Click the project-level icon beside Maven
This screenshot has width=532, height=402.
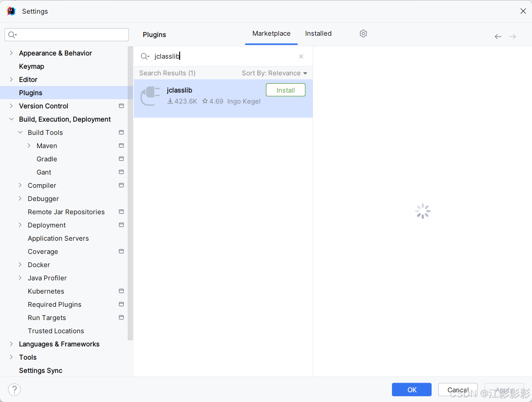pos(122,145)
